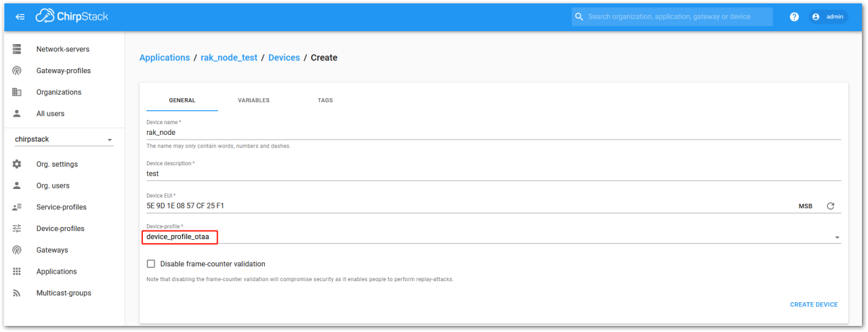Screen dimensions: 868x332
Task: Collapse the sidebar with the back-arrow menu icon
Action: 20,17
